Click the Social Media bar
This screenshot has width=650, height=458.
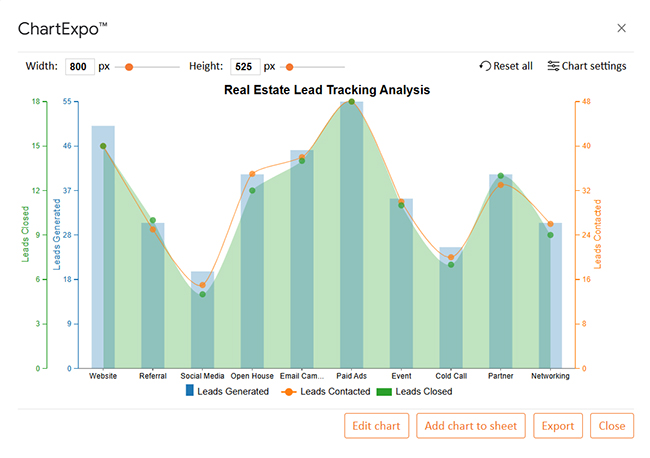(202, 320)
